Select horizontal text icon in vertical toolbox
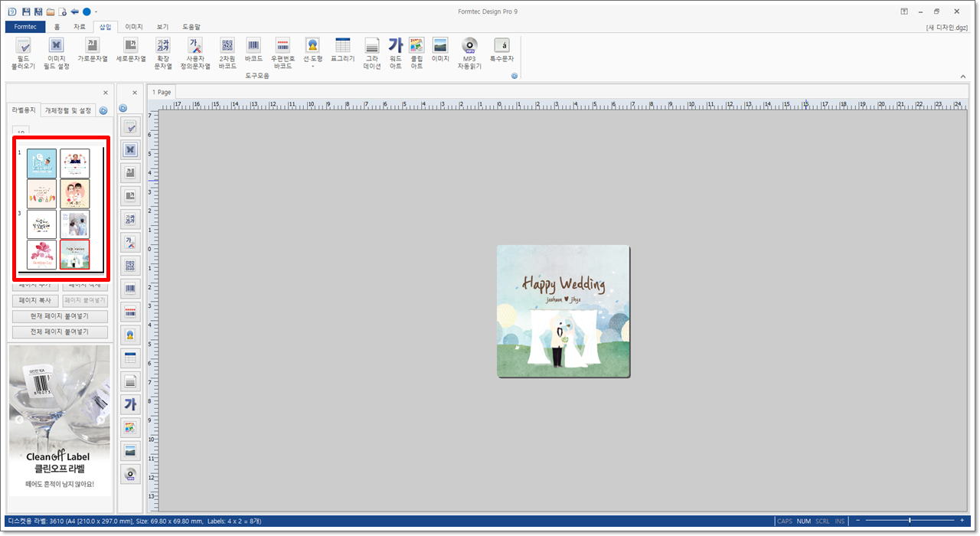 tap(130, 173)
